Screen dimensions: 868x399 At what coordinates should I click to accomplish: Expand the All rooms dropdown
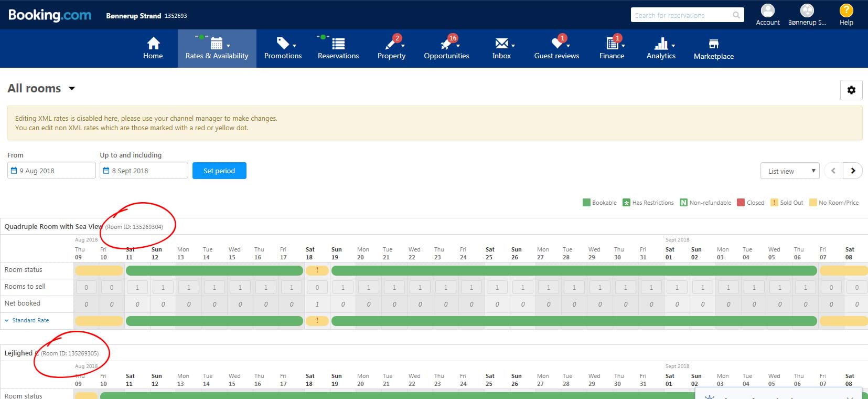click(72, 88)
